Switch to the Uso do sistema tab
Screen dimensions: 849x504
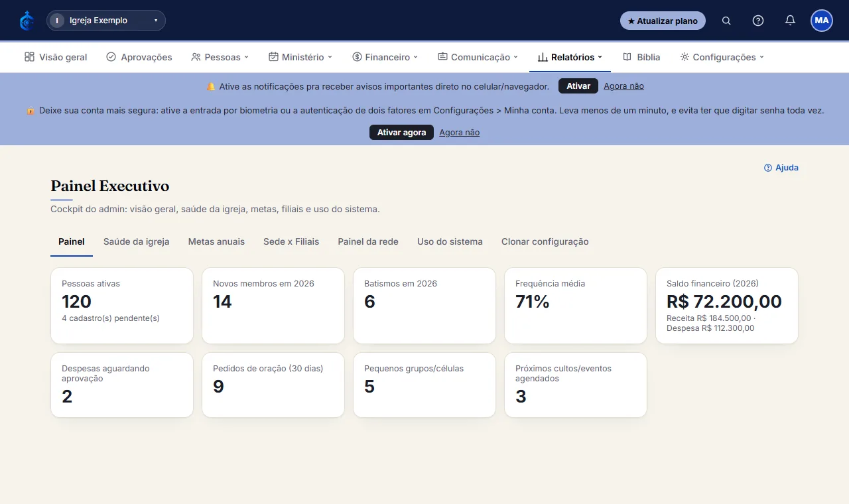point(450,241)
